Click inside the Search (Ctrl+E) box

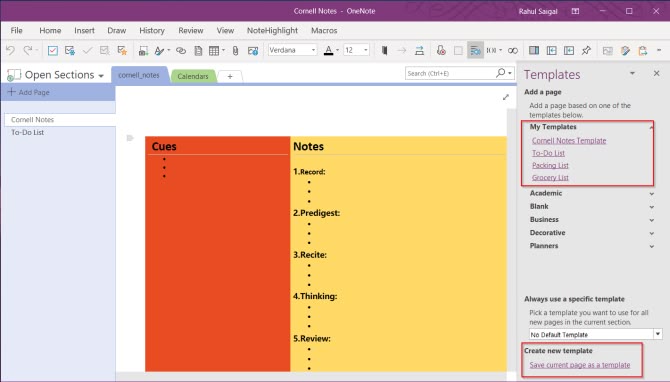[x=449, y=73]
